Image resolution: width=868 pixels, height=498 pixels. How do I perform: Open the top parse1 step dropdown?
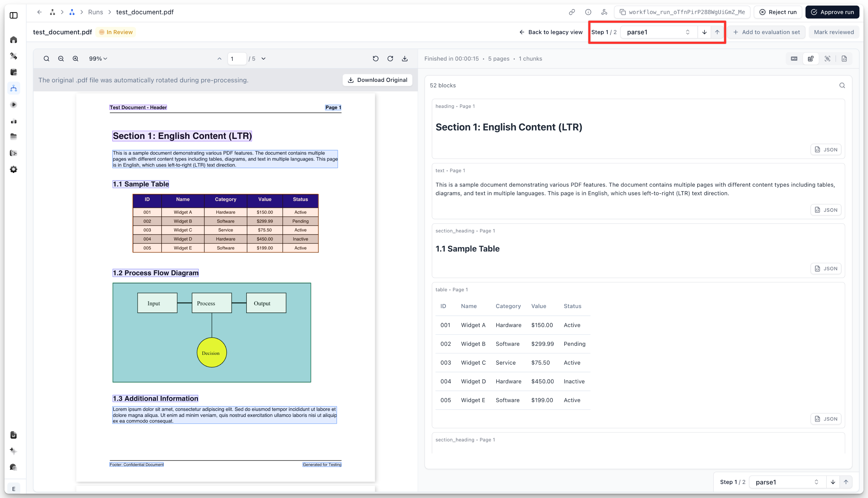point(658,32)
